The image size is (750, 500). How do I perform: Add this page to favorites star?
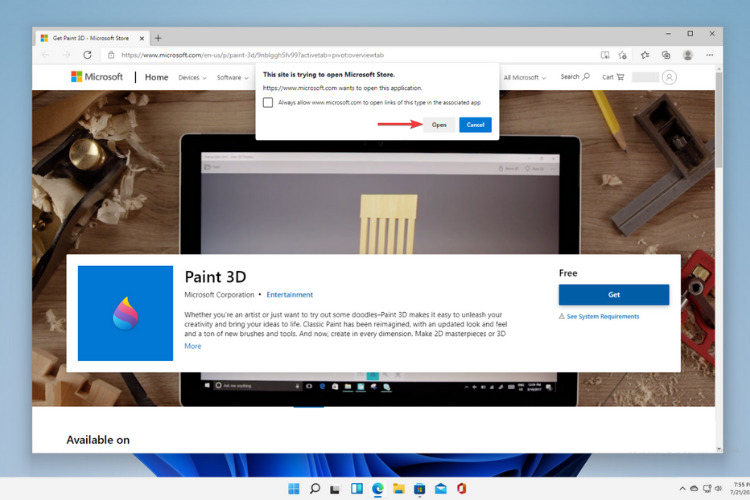pos(622,55)
